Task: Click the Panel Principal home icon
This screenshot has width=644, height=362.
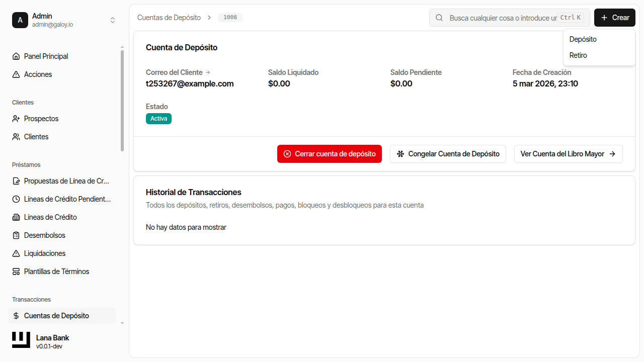Action: pos(16,56)
